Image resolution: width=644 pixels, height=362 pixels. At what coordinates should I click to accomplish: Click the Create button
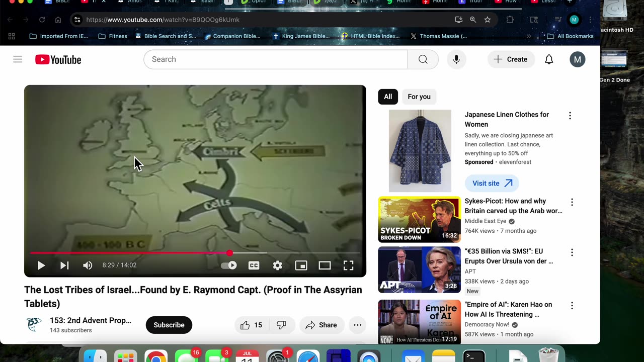tap(511, 59)
